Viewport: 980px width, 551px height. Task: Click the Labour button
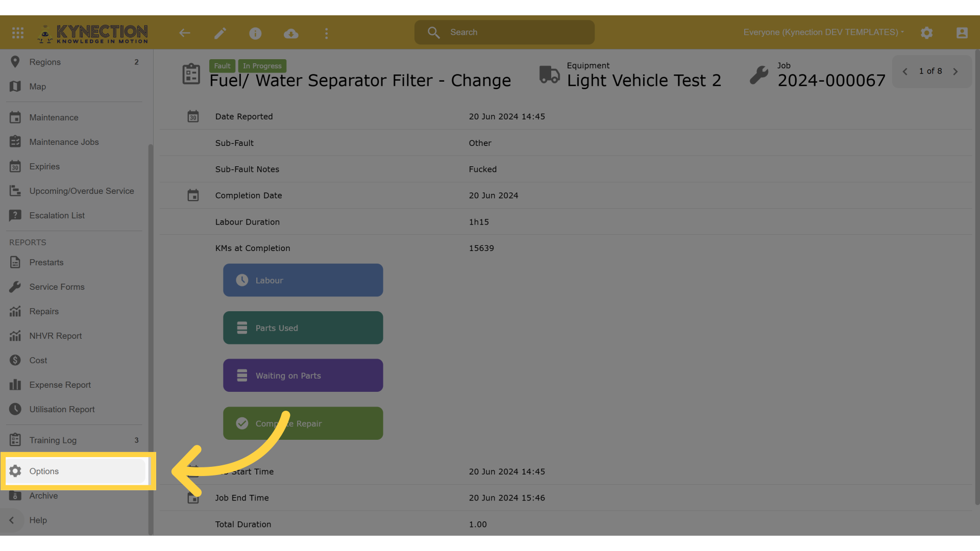(x=303, y=280)
